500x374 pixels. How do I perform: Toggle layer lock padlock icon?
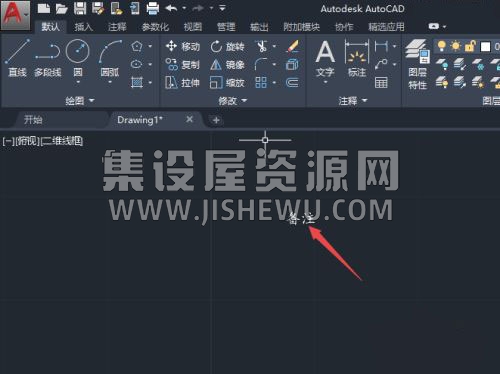470,46
